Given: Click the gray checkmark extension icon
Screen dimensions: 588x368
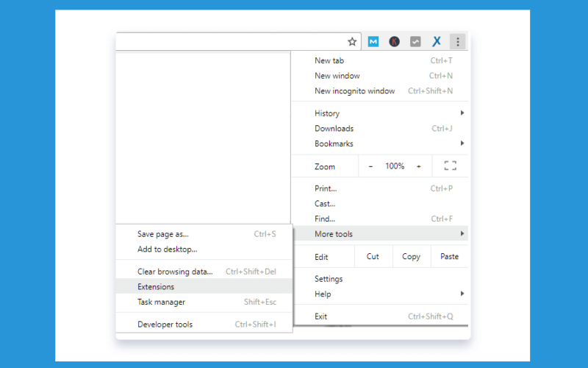Looking at the screenshot, I should point(415,42).
